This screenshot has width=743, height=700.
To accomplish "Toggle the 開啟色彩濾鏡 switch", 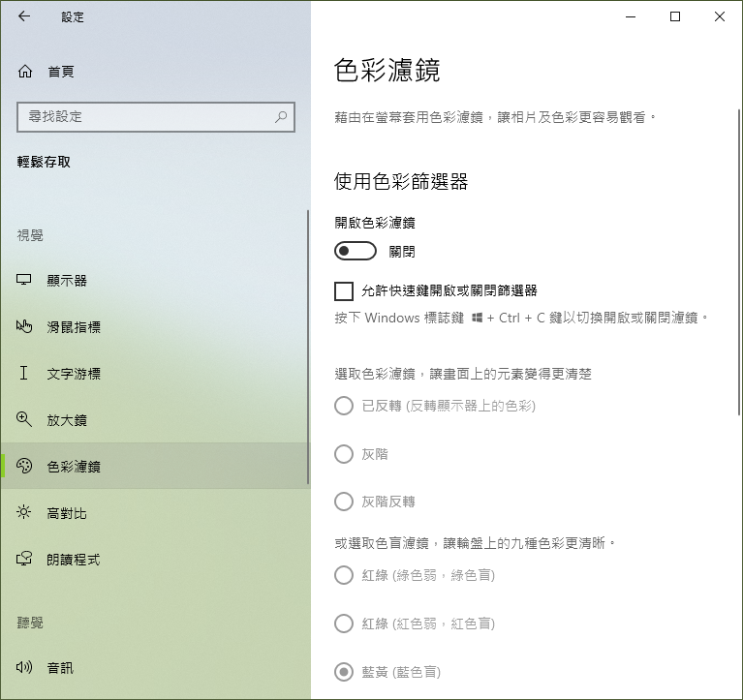I will pos(356,251).
